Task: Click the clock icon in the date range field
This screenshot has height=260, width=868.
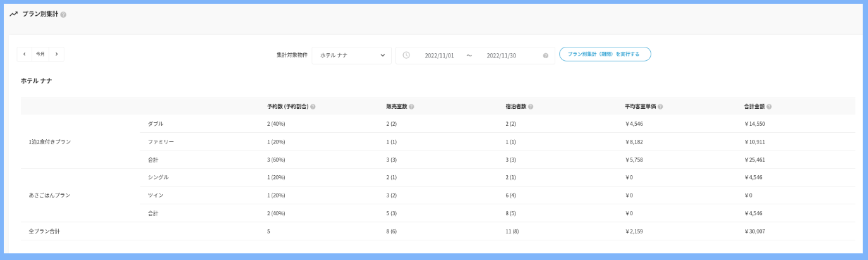Action: click(x=406, y=55)
